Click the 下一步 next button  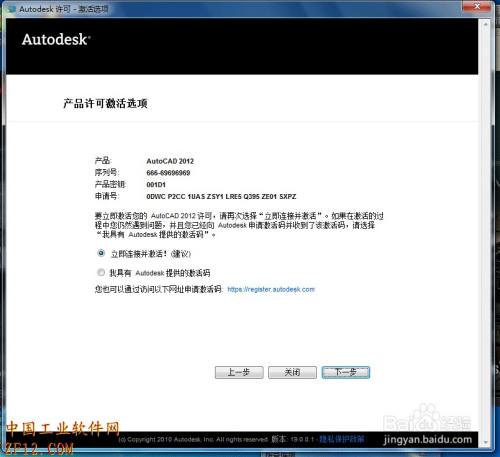coord(346,372)
